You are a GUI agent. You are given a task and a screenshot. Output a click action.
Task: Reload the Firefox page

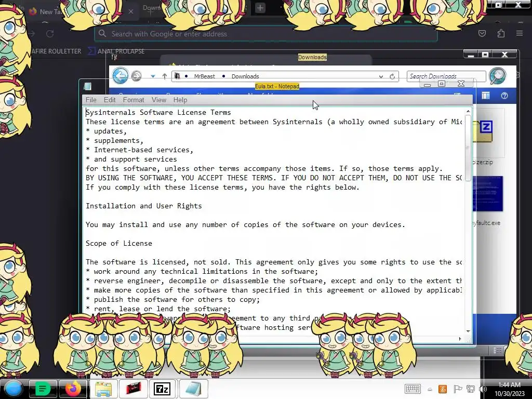point(50,34)
